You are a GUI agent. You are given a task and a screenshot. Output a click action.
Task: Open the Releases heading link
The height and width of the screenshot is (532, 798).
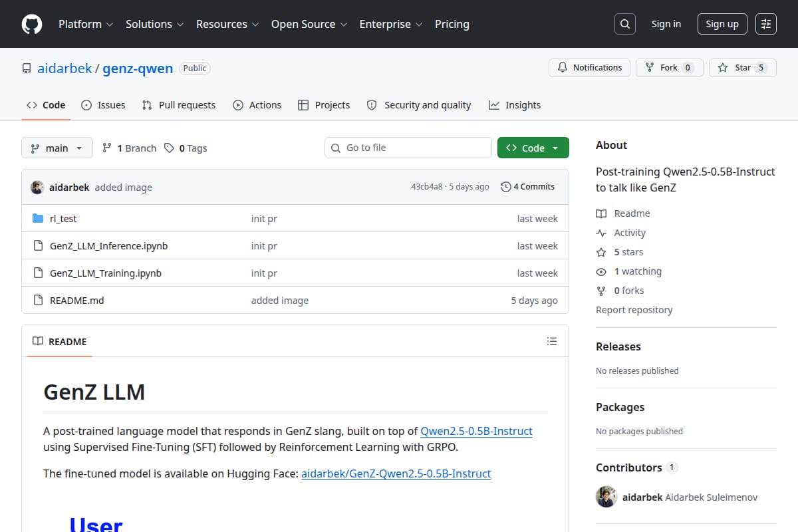click(x=618, y=346)
